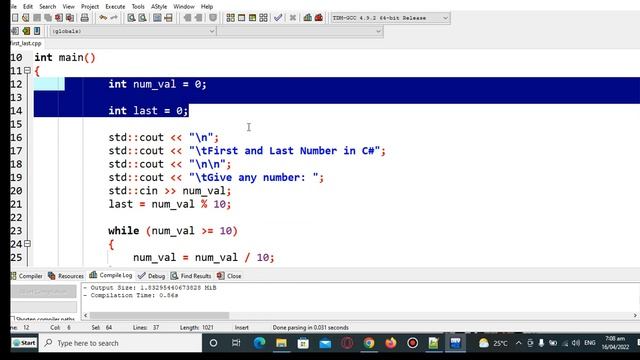Click the Delete profiling information red icon
The width and height of the screenshot is (640, 360).
point(319,18)
